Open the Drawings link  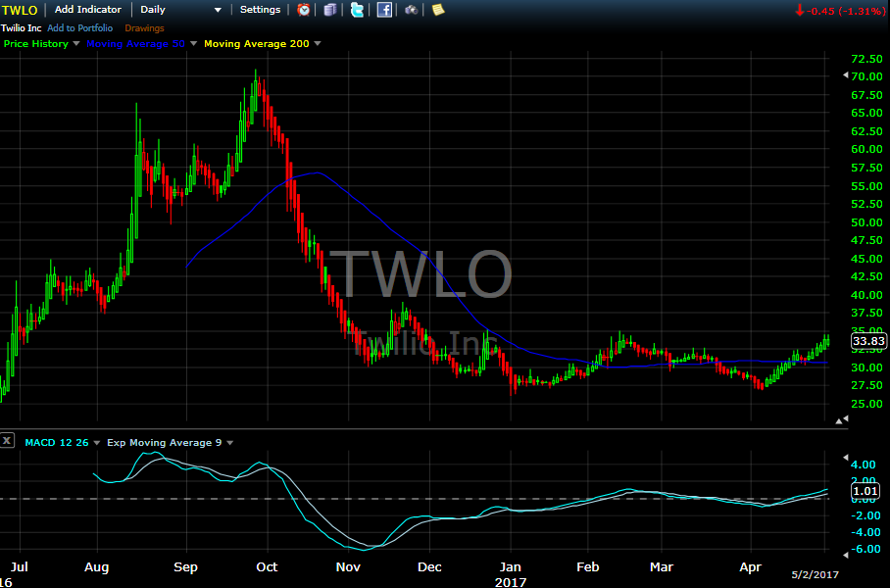[x=144, y=27]
